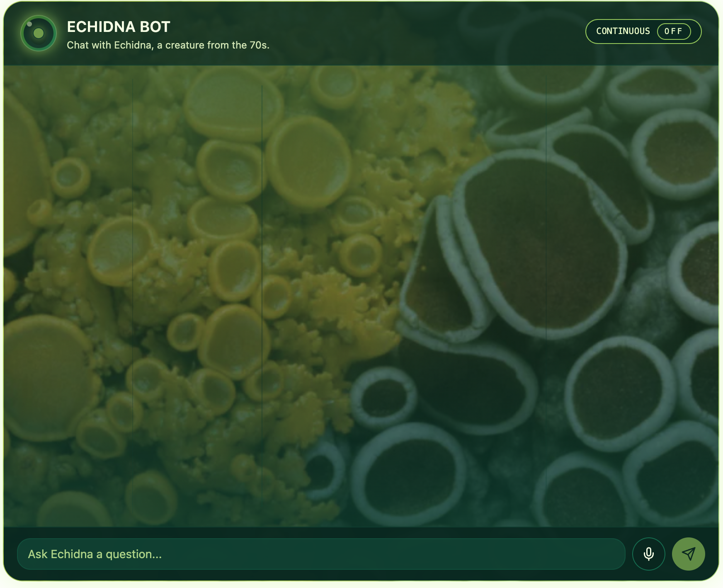Image resolution: width=723 pixels, height=588 pixels.
Task: Click the subtitle about the 70s creature
Action: 168,45
